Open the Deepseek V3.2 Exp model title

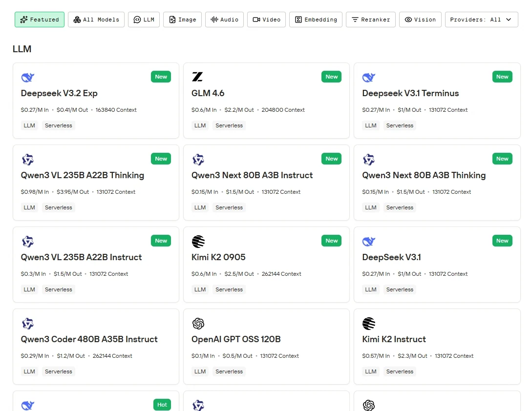point(59,93)
